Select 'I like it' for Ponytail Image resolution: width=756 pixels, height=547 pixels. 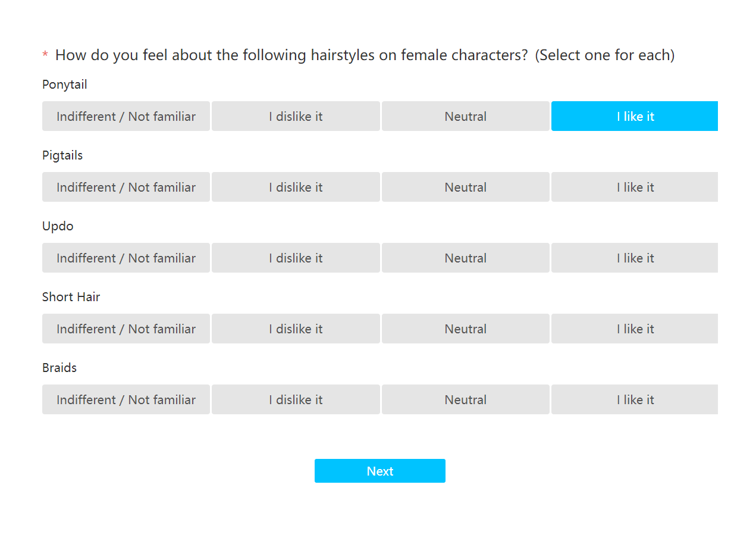635,116
